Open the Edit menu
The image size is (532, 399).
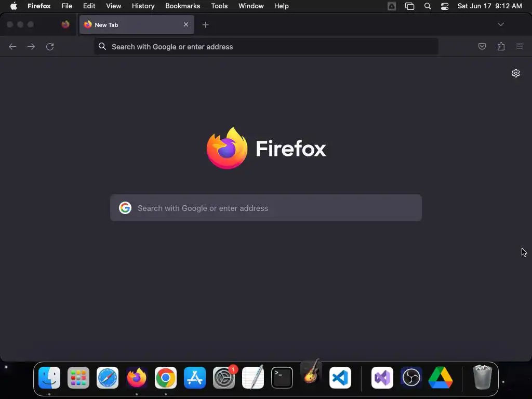point(89,6)
